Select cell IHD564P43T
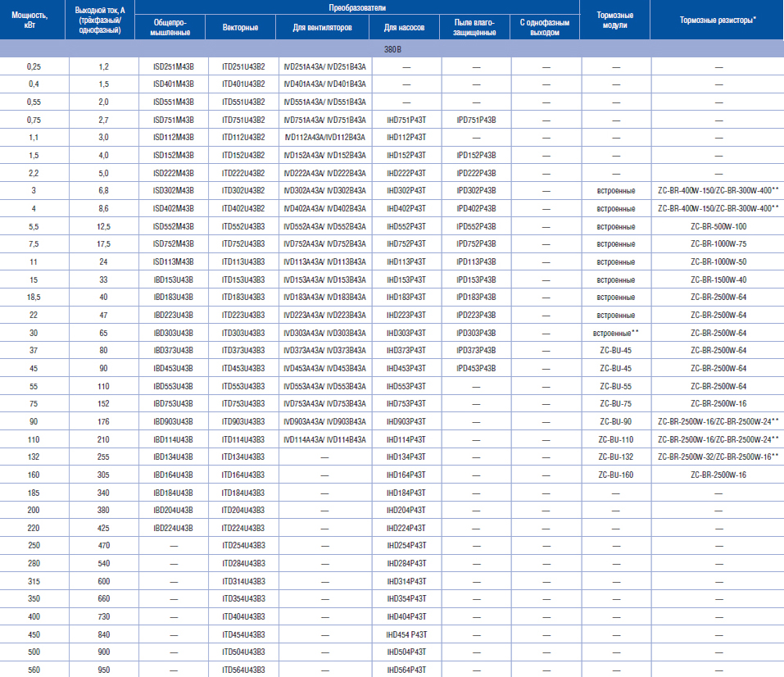This screenshot has height=677, width=784. click(x=406, y=670)
